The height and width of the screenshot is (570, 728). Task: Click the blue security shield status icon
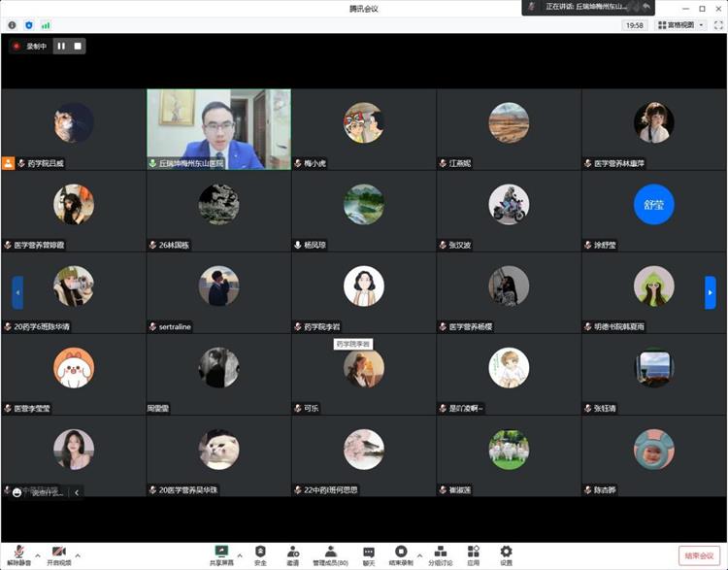point(29,25)
